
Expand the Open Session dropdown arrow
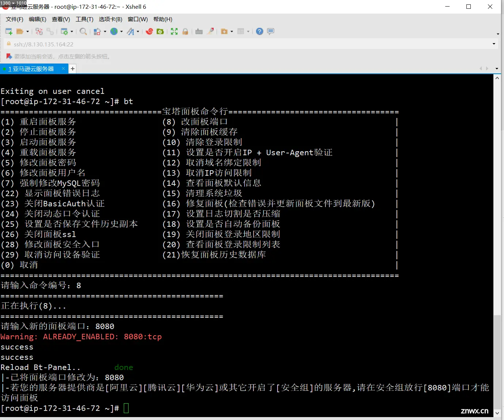27,31
